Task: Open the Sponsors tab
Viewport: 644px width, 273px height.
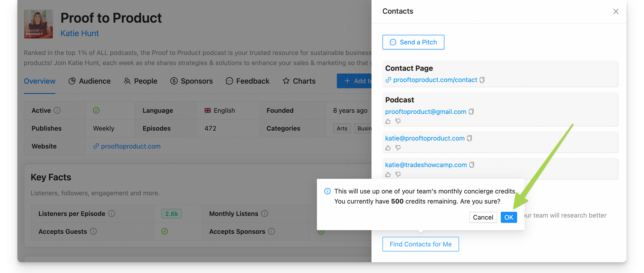Action: [x=192, y=81]
